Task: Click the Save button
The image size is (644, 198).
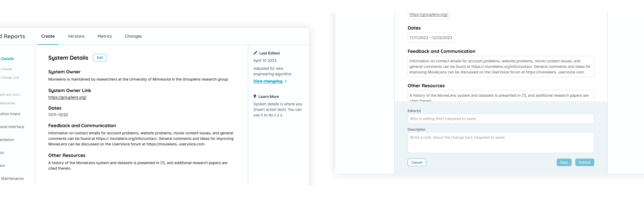Action: click(564, 162)
